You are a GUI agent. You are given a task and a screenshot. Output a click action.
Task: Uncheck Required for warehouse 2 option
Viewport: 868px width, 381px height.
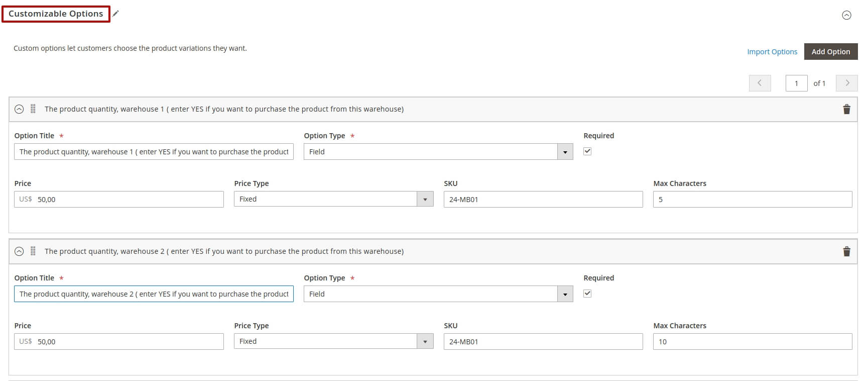587,294
